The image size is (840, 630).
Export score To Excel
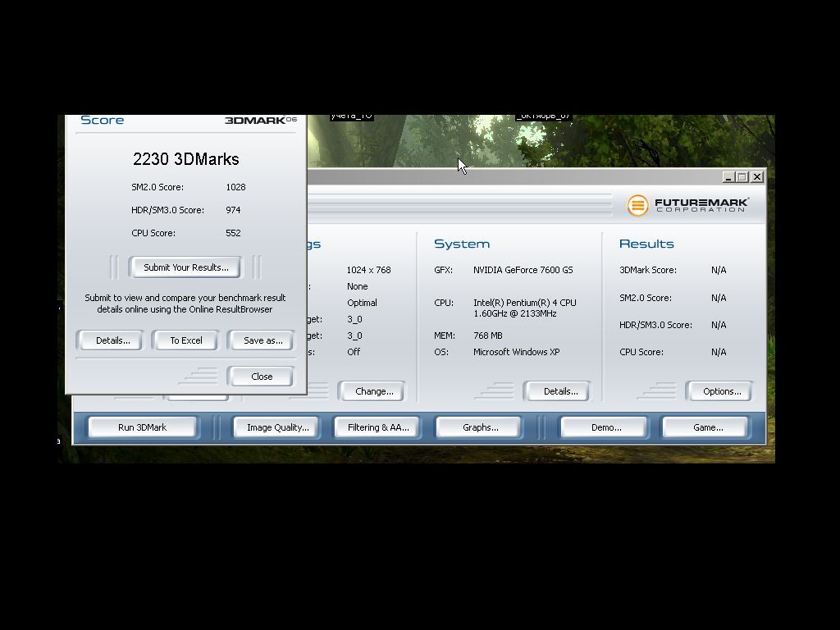(x=185, y=340)
